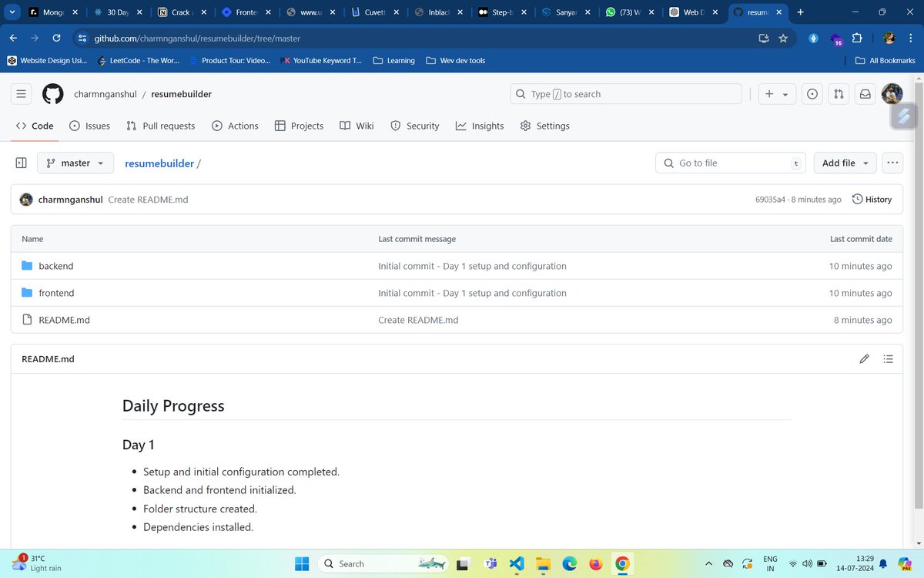
Task: Open File Explorer from the taskbar
Action: point(544,563)
